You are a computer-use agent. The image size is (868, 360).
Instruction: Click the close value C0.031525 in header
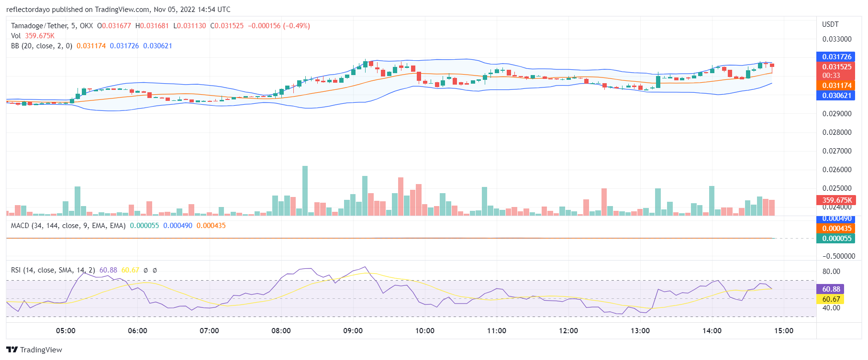(x=227, y=26)
